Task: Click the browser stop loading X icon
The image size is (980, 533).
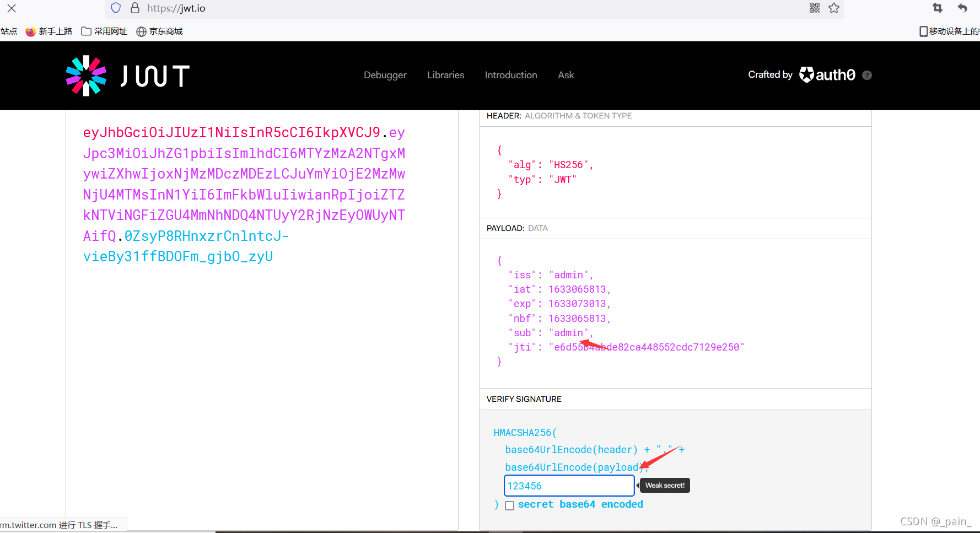Action: [x=12, y=8]
